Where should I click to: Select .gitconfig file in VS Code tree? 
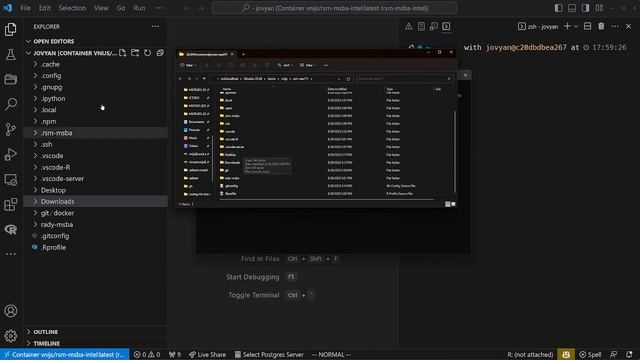pos(96,236)
